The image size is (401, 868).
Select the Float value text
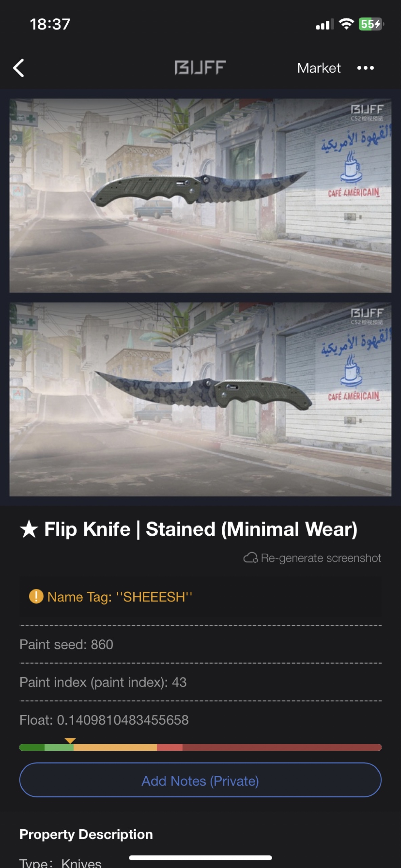coord(104,720)
